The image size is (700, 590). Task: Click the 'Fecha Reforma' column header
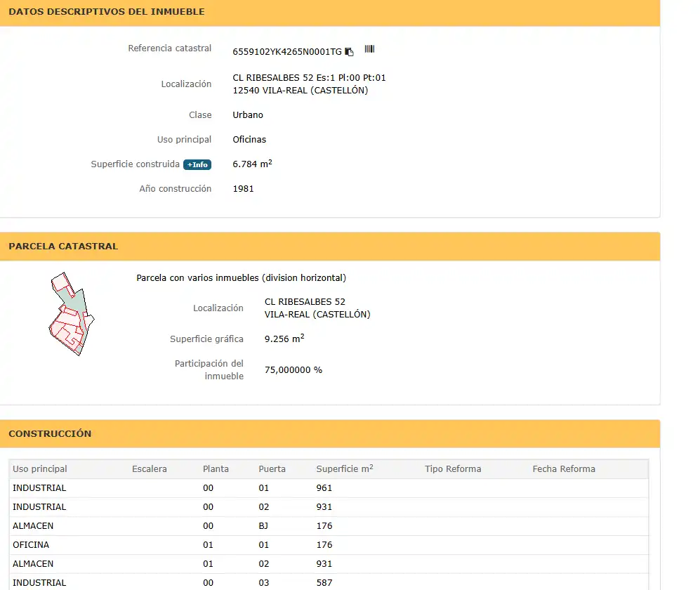(x=564, y=469)
